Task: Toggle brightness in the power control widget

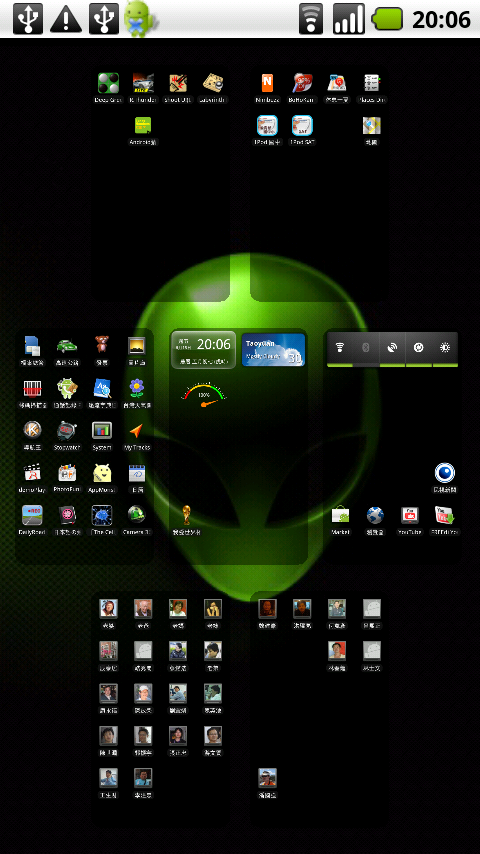Action: click(445, 348)
